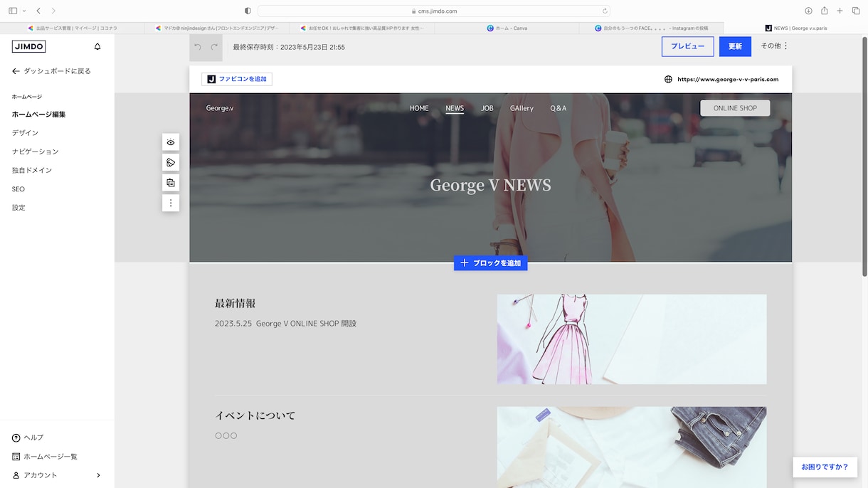Switch to NEWS | George v.v.paris tab

(x=795, y=28)
